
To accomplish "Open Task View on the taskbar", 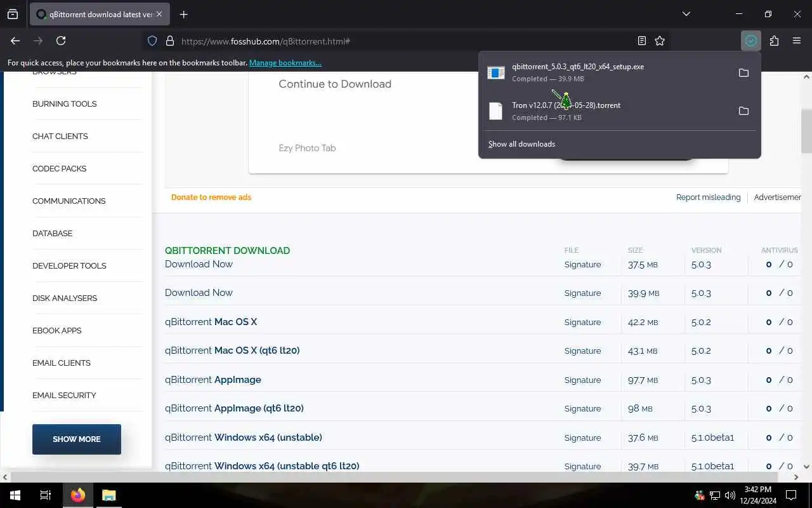I will click(x=46, y=495).
